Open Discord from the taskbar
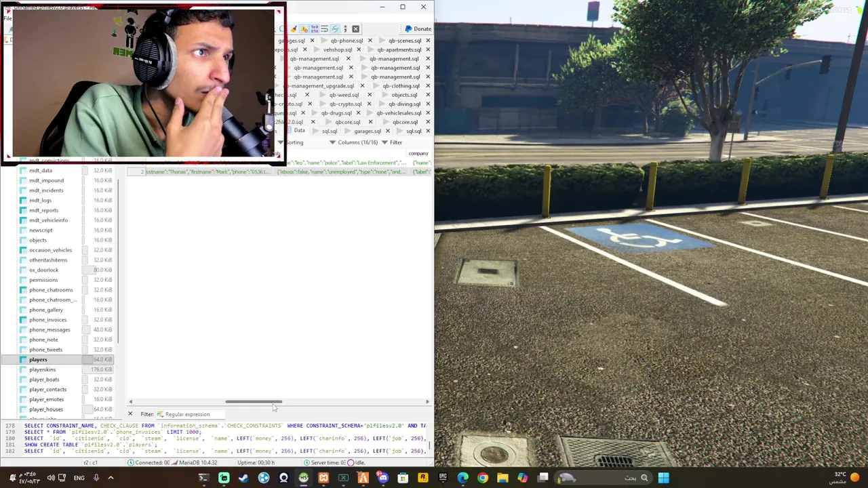868x488 pixels. coord(383,478)
